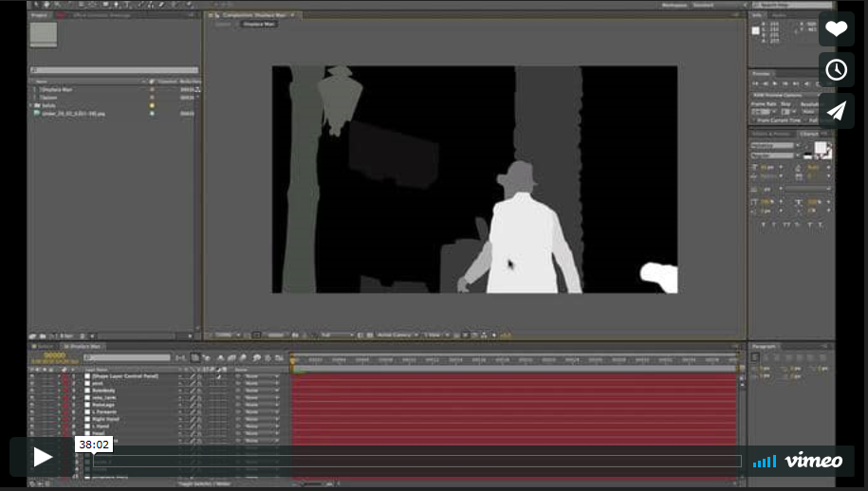Screen dimensions: 868x491
Task: Open the Active Camera dropdown
Action: coord(397,336)
